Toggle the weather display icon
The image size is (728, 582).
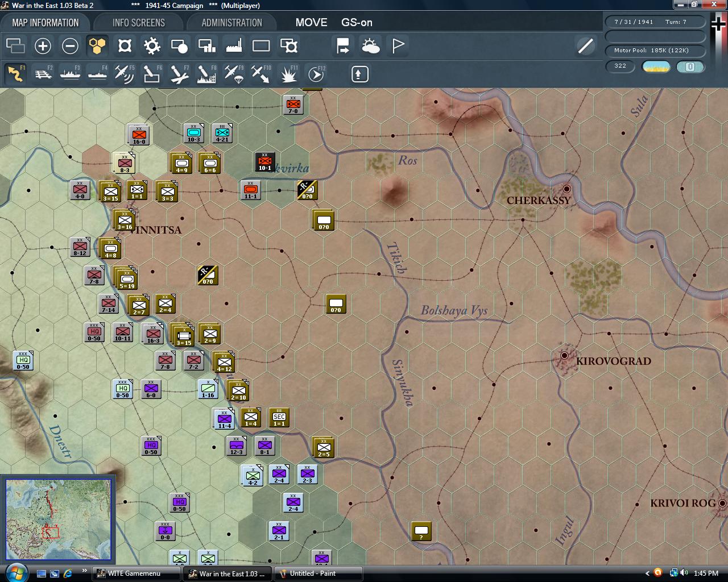[x=371, y=46]
